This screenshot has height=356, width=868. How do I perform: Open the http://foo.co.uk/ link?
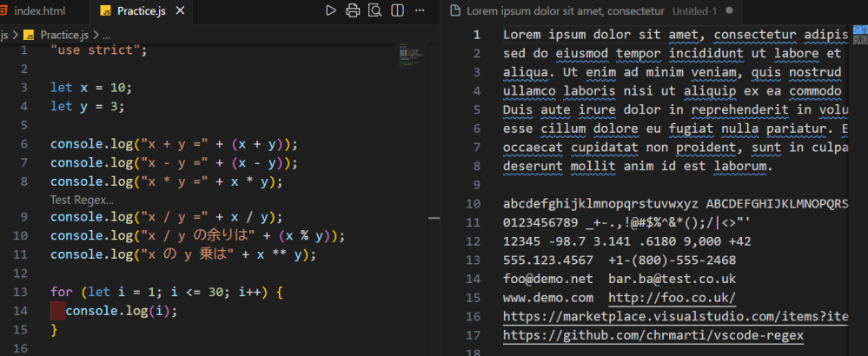point(672,298)
